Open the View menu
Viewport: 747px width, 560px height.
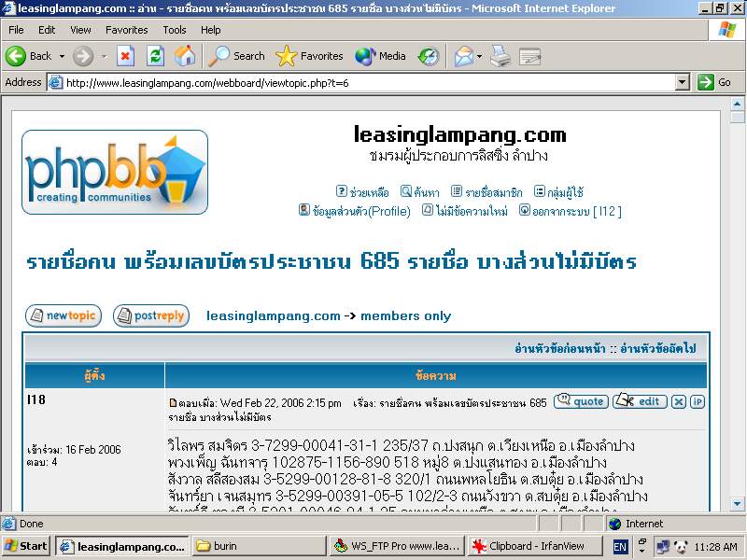tap(81, 30)
